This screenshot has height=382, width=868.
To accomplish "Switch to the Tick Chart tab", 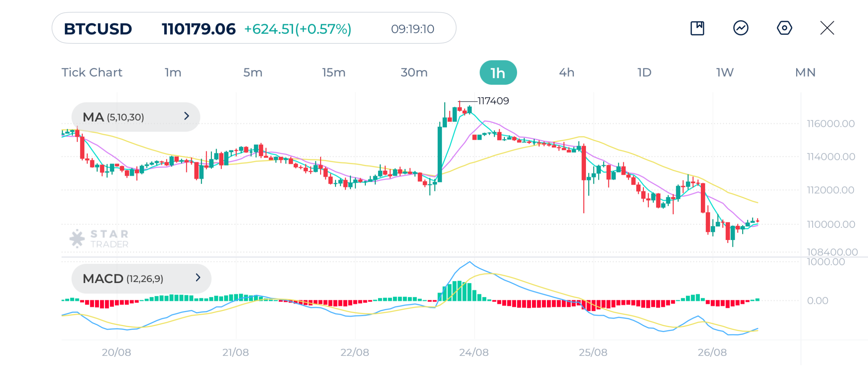I will click(x=92, y=72).
